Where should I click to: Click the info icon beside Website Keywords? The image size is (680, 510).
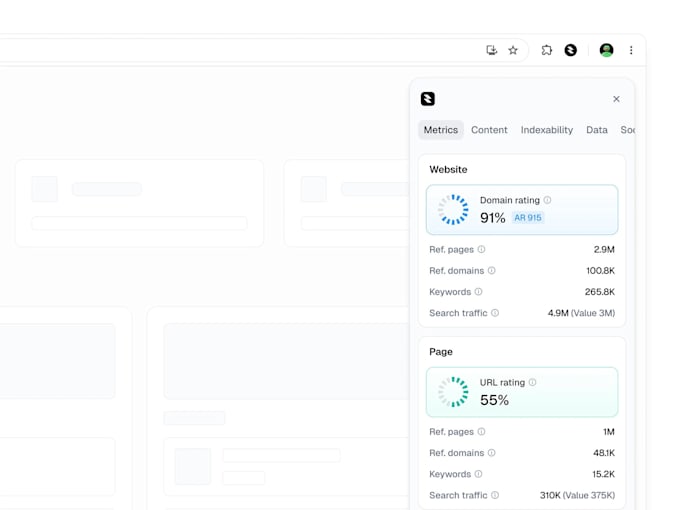click(478, 291)
